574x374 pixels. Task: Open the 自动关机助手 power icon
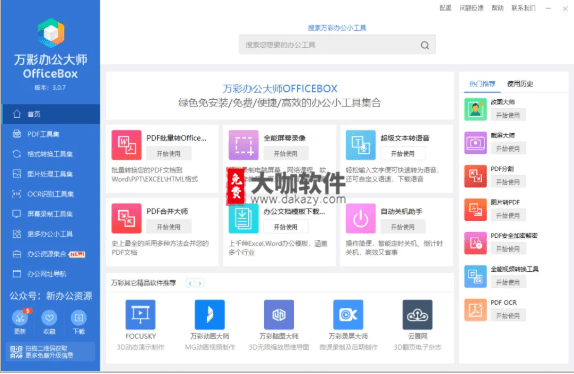(361, 218)
